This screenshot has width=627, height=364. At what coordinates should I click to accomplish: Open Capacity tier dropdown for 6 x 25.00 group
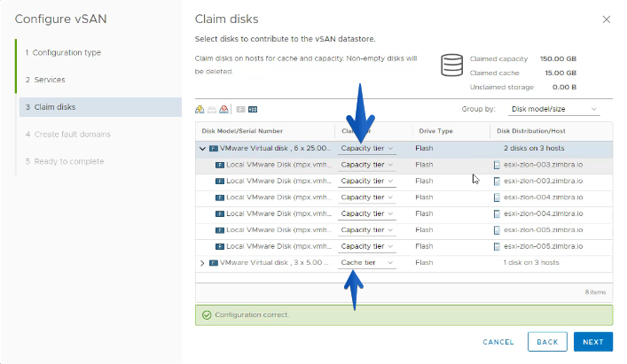(x=366, y=148)
